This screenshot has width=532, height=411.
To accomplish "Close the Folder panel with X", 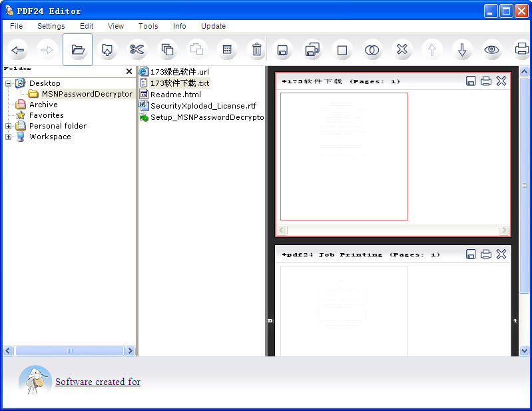I will point(129,71).
